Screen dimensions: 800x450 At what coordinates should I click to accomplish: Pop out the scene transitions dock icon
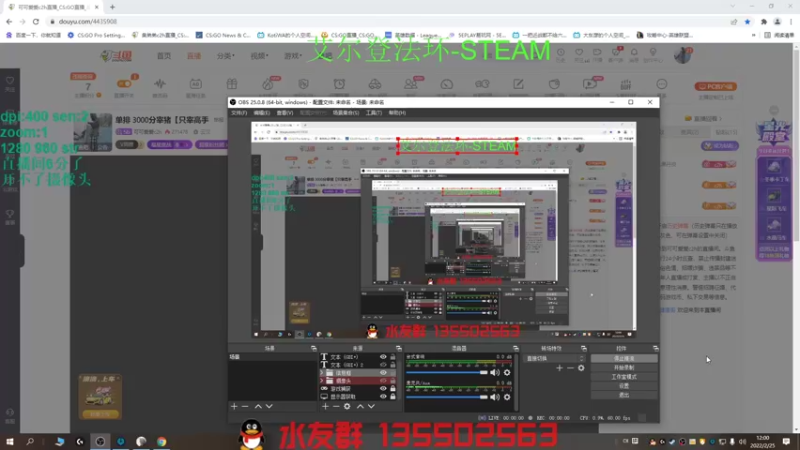point(584,348)
